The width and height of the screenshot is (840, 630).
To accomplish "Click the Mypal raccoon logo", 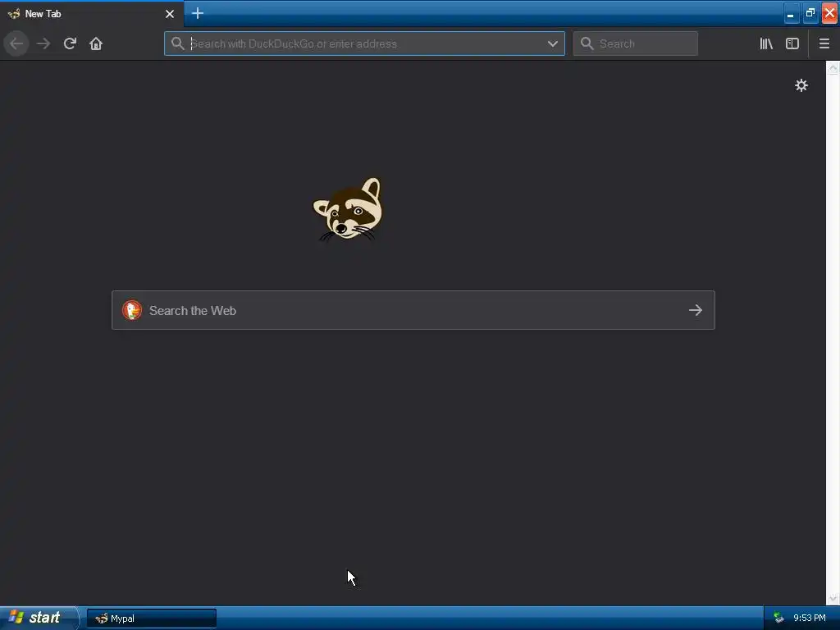I will pyautogui.click(x=348, y=209).
